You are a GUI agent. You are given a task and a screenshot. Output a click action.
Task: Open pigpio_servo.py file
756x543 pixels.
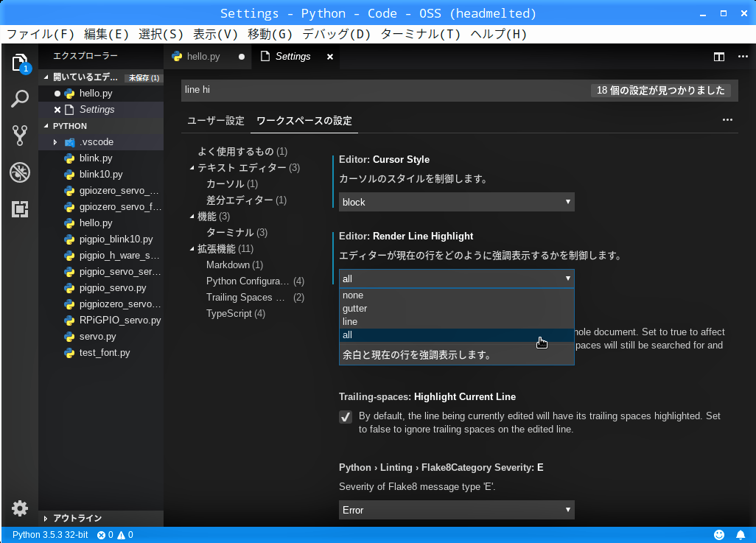coord(101,288)
